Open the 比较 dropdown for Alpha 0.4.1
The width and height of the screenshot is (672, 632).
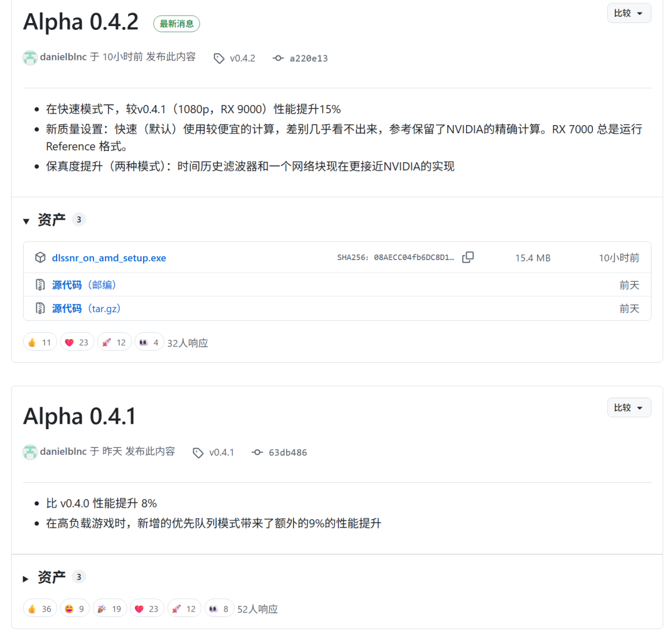coord(628,407)
